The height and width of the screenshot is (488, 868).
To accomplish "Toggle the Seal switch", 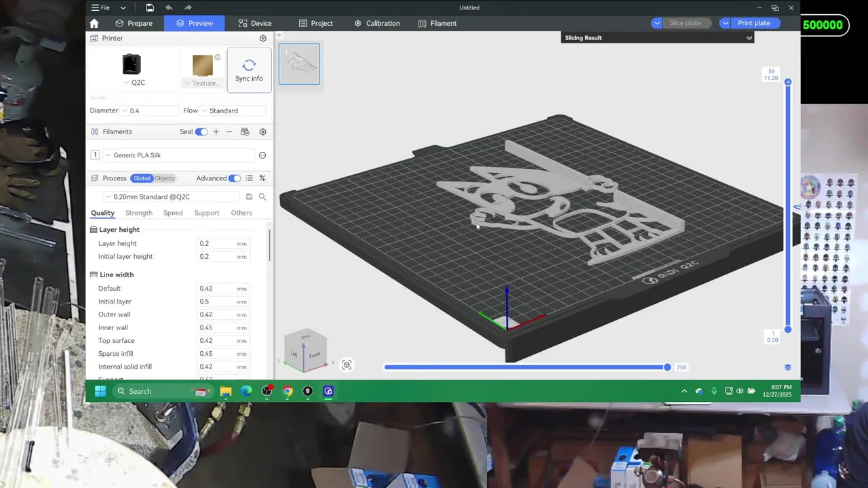I will [201, 131].
